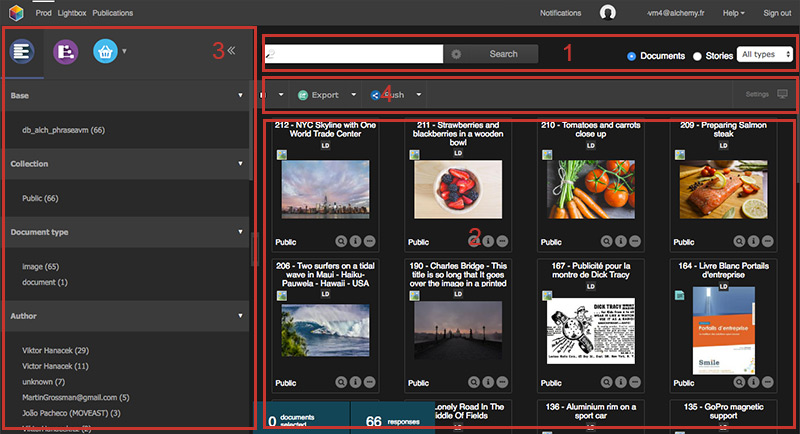Show info for Livre Blanc card 164

click(x=753, y=382)
